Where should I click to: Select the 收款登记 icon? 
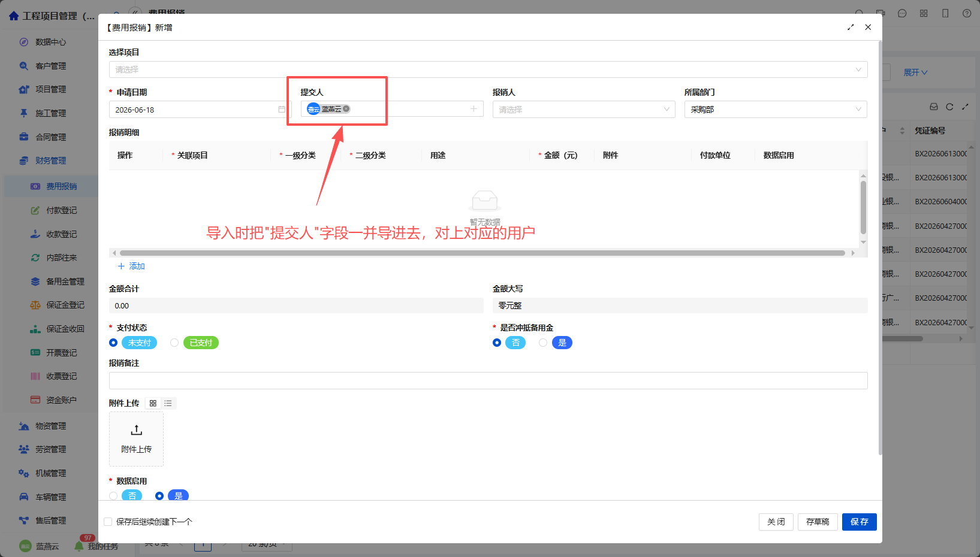[x=35, y=234]
